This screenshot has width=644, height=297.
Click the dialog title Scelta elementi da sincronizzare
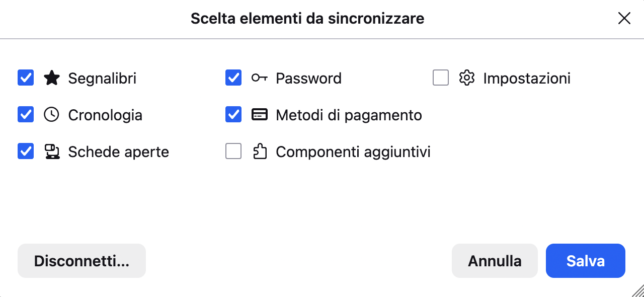[x=307, y=18]
